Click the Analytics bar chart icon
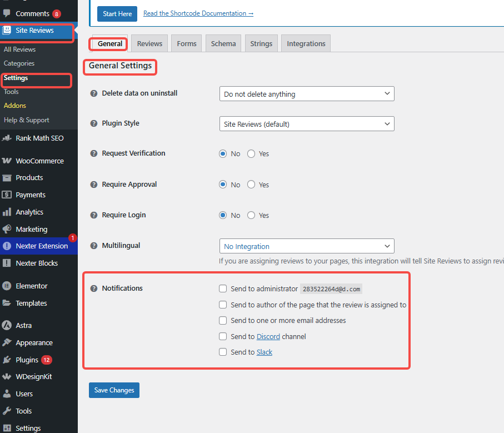 click(x=7, y=212)
